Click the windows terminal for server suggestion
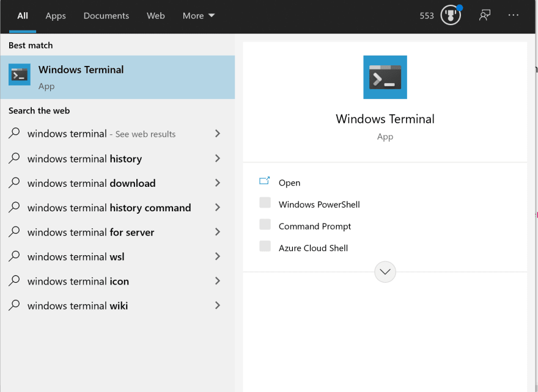The image size is (538, 392). [117, 232]
